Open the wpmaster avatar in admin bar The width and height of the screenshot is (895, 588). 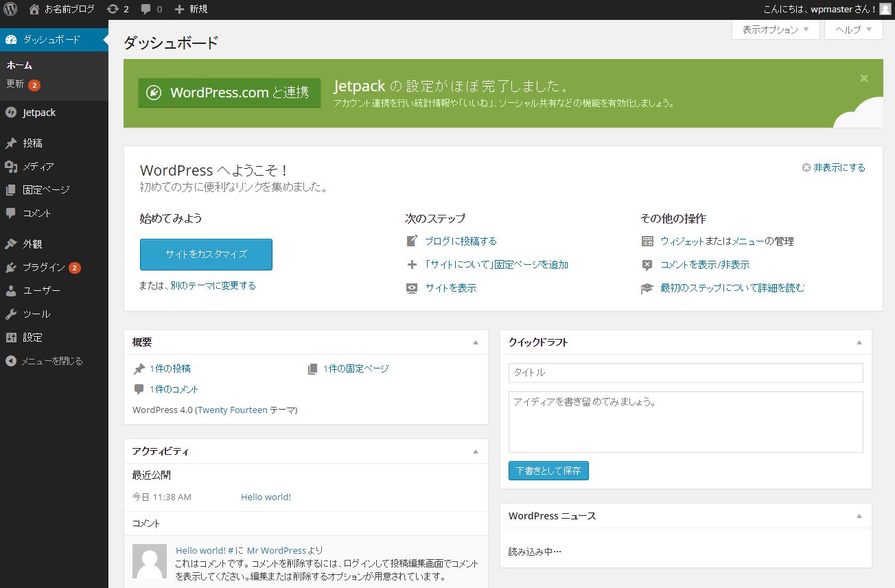(x=886, y=10)
